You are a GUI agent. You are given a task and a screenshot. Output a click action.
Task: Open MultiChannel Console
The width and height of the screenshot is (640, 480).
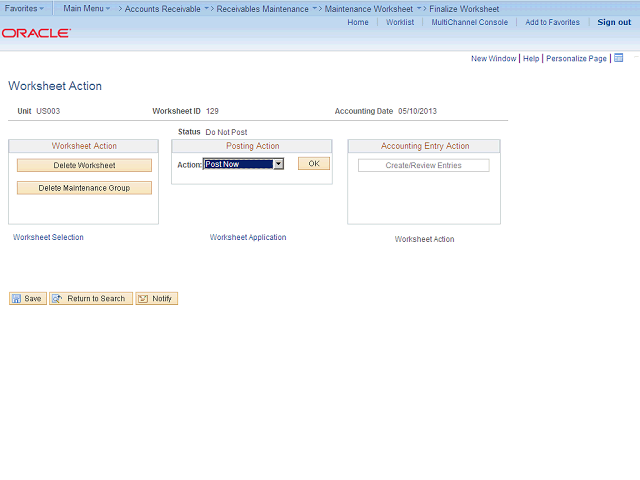[469, 22]
